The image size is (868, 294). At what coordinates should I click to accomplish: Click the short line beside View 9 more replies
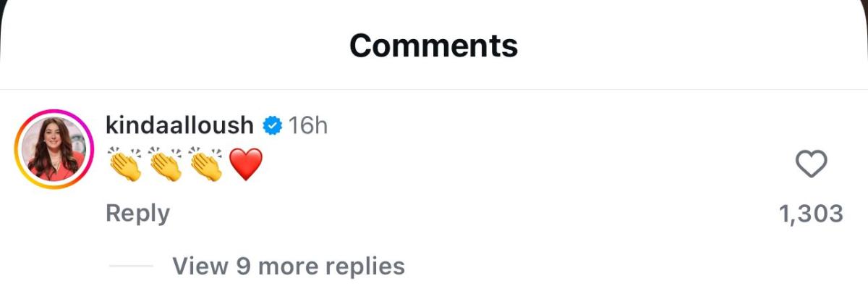coord(131,266)
